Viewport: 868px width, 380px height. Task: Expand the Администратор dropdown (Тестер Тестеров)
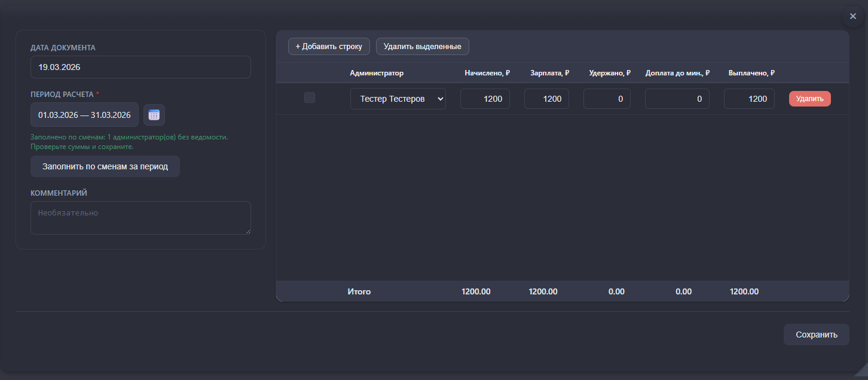(x=398, y=99)
